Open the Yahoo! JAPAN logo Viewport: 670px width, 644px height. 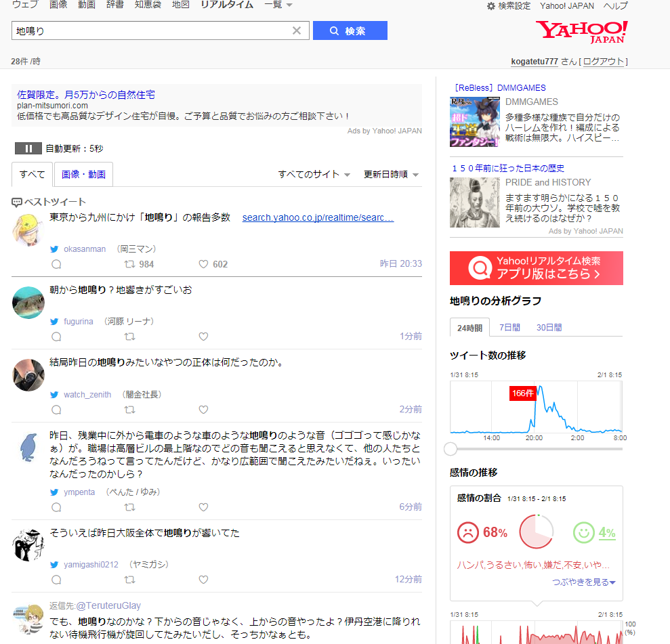coord(581,32)
